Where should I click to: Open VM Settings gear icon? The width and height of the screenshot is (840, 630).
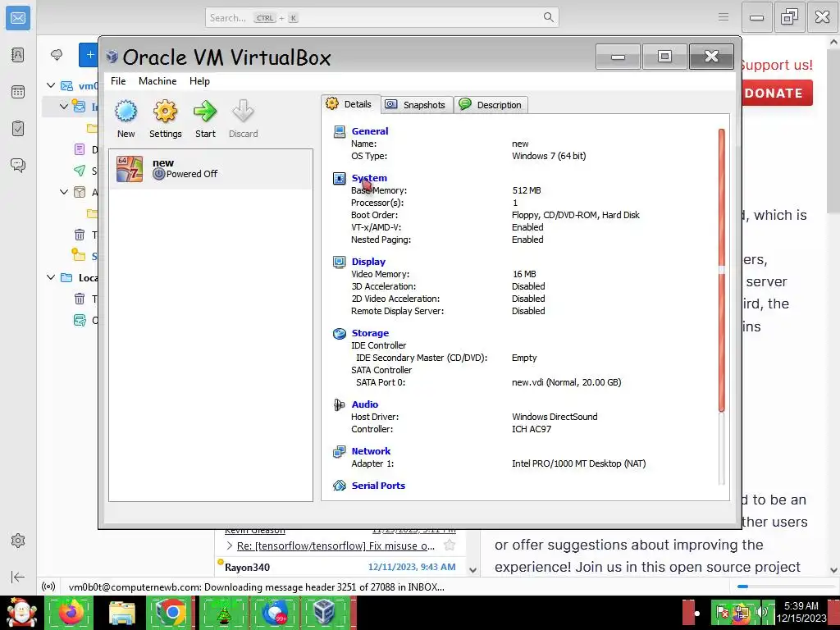[x=165, y=119]
